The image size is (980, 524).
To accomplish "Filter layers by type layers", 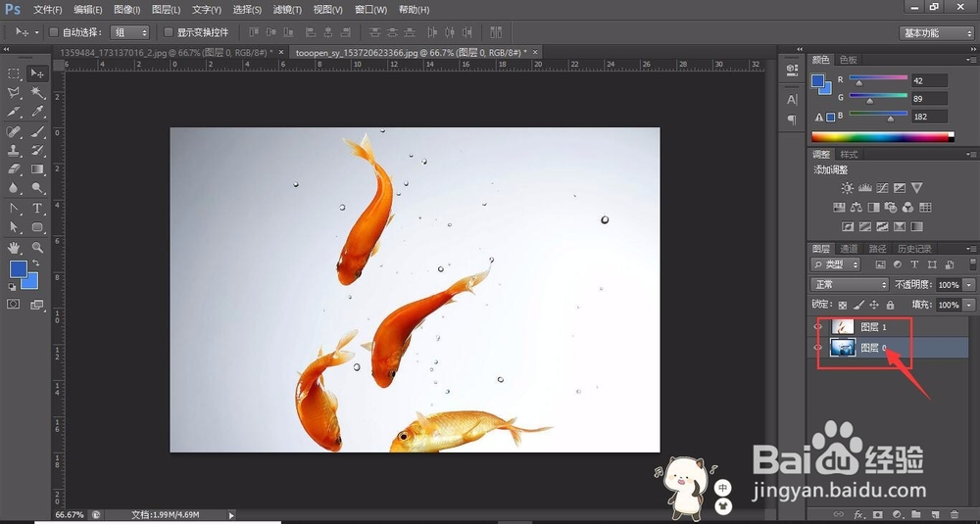I will pos(914,264).
